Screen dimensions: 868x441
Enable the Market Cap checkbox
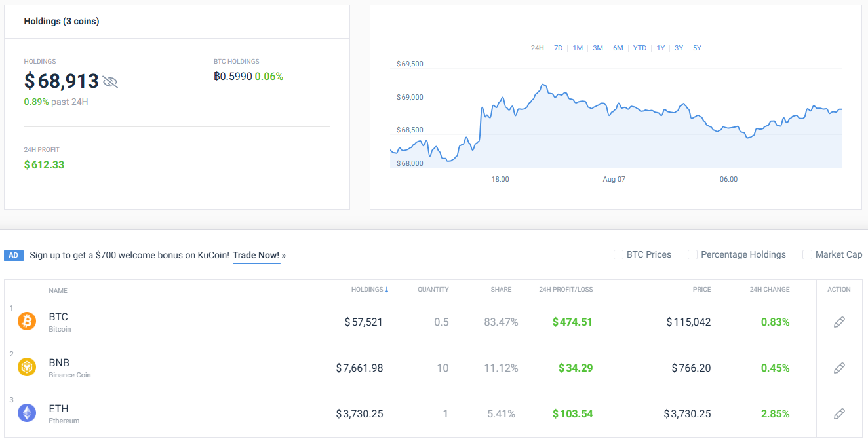click(806, 254)
